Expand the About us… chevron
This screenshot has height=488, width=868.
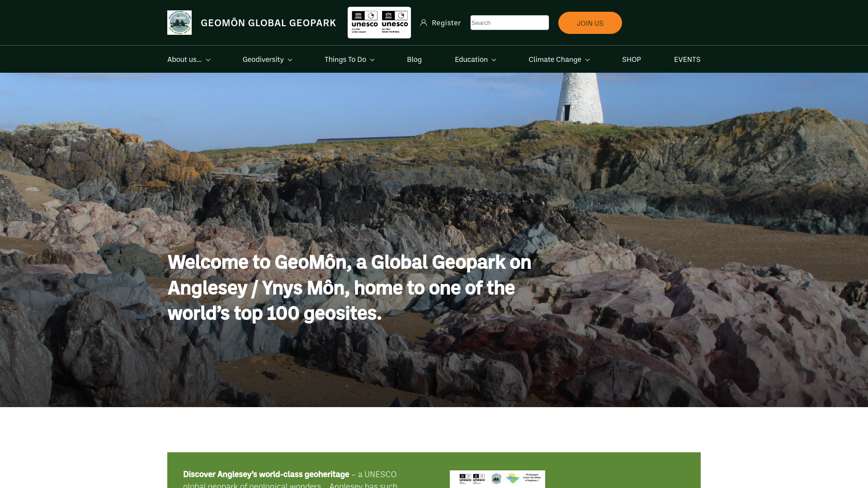pos(208,60)
